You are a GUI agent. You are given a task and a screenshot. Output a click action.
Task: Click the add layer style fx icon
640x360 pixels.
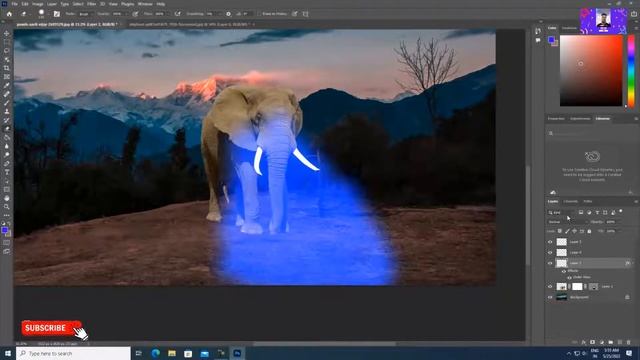pyautogui.click(x=583, y=342)
